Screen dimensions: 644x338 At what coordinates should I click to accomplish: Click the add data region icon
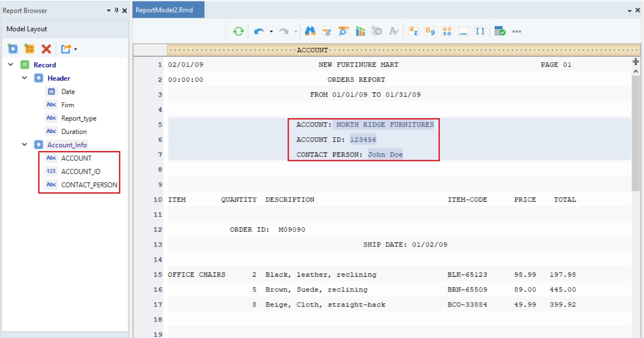(12, 49)
